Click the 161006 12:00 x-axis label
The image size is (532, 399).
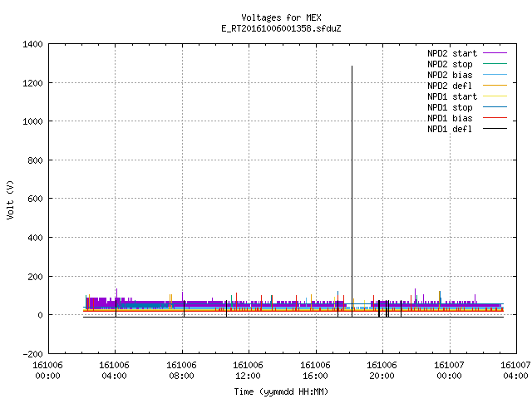coord(248,371)
